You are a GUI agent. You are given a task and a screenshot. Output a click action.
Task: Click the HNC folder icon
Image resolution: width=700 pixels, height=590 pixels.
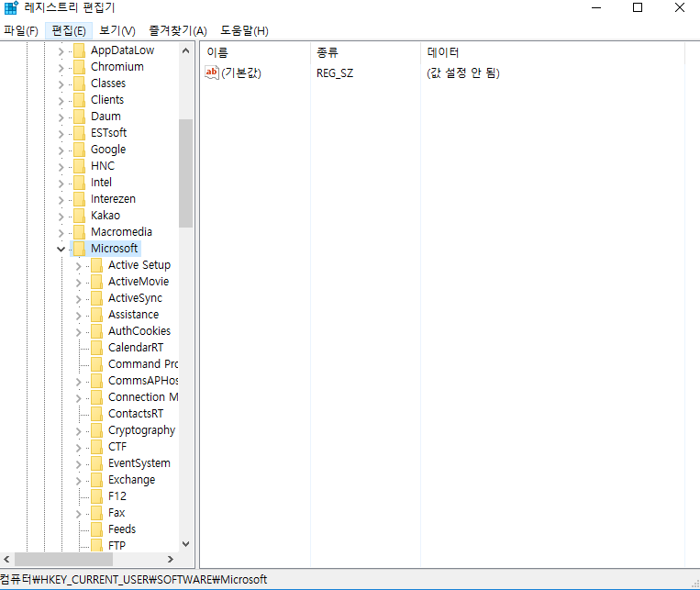point(79,166)
